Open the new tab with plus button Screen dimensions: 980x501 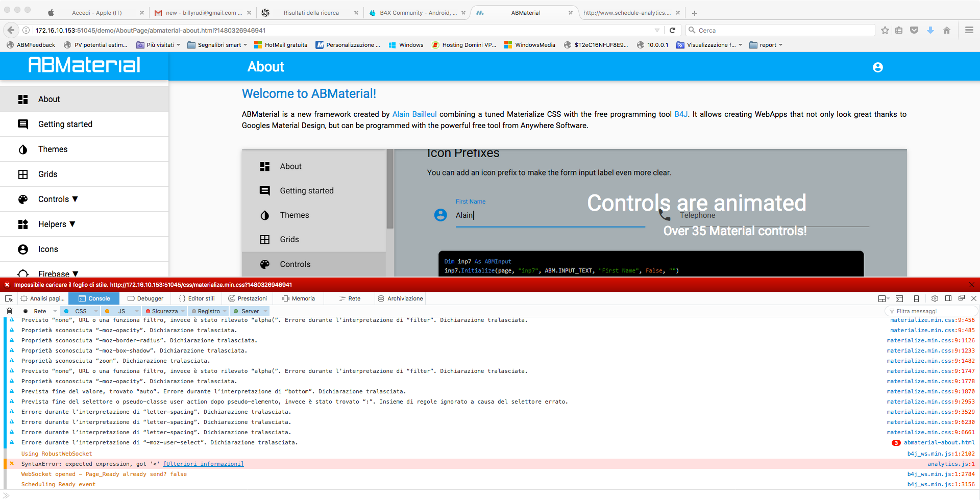click(694, 13)
